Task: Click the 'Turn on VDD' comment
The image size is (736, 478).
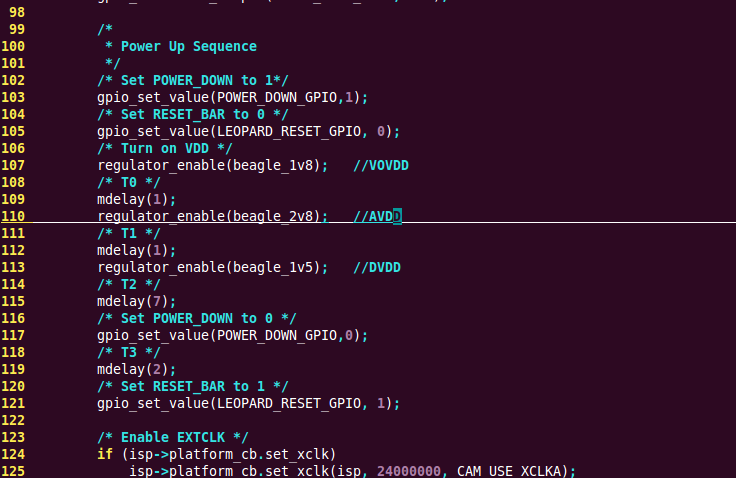Action: pos(165,148)
